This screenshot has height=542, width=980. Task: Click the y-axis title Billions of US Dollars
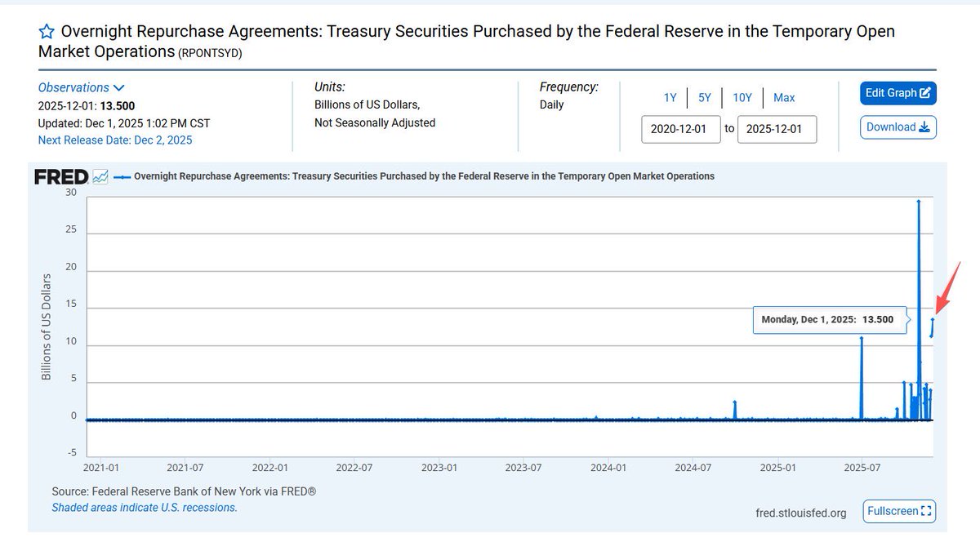tap(47, 327)
